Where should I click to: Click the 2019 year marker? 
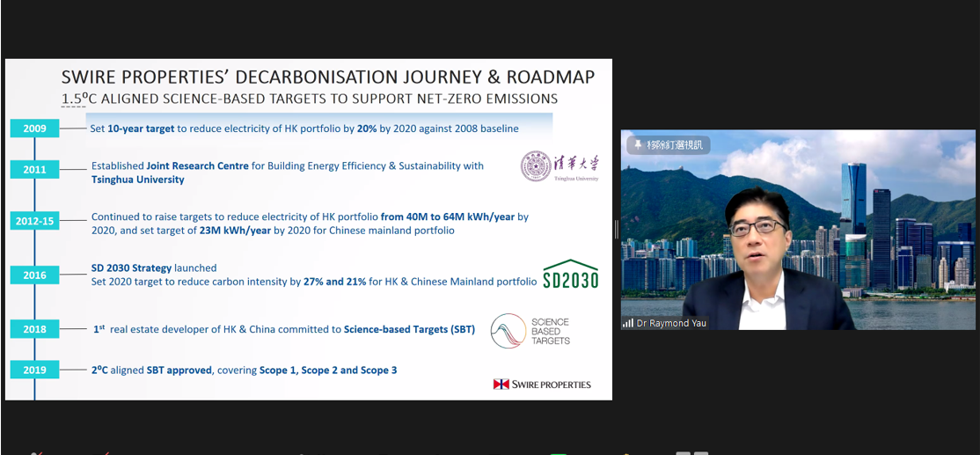pyautogui.click(x=34, y=370)
